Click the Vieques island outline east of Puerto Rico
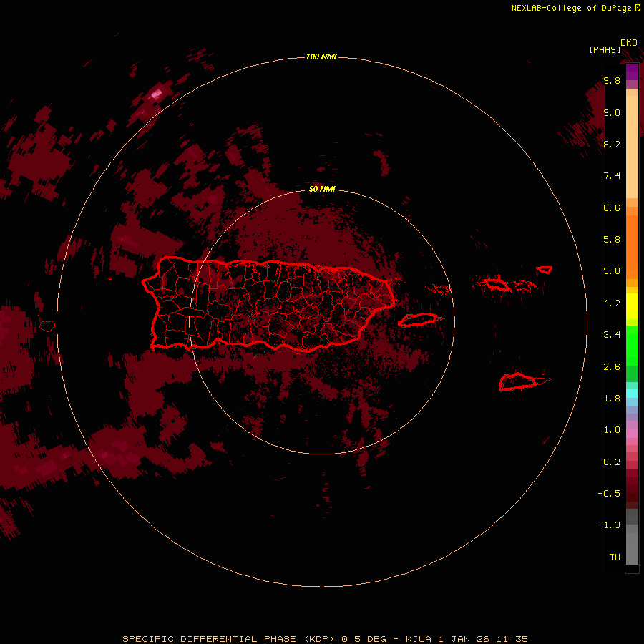This screenshot has height=644, width=644. [418, 320]
